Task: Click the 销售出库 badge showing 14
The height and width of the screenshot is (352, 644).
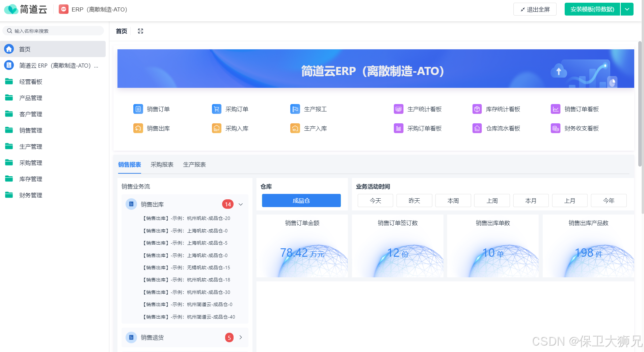Action: (228, 204)
